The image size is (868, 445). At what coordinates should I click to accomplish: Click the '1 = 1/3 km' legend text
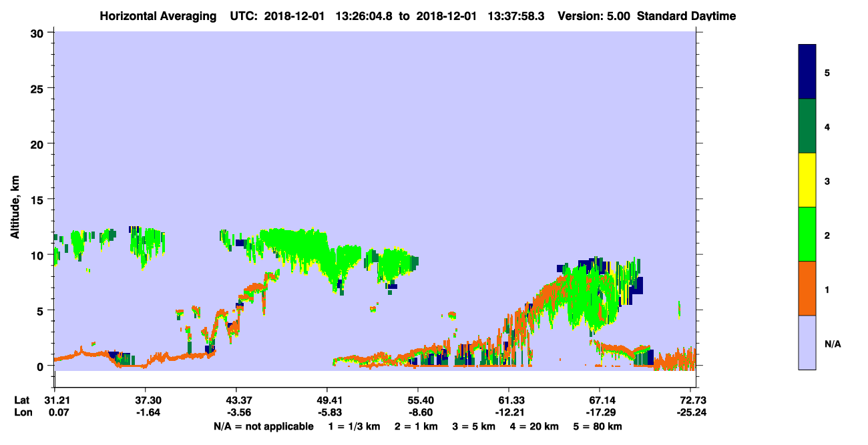point(355,426)
